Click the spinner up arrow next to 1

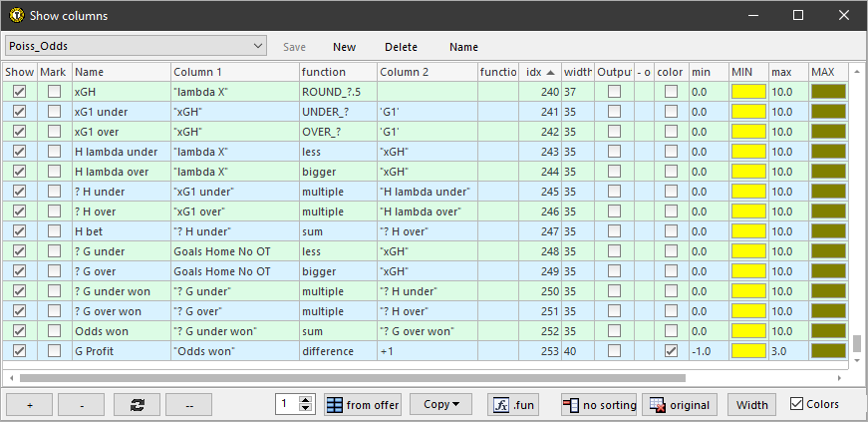307,400
